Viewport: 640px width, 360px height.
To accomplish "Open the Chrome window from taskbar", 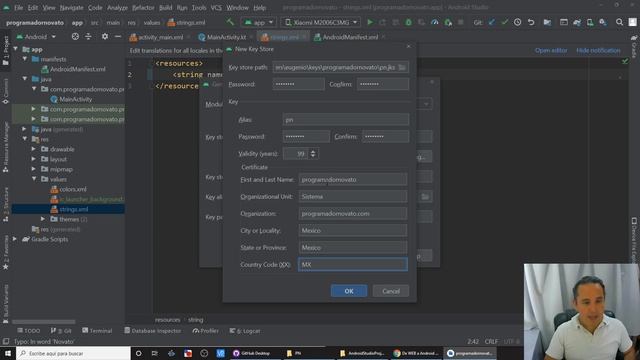I will pyautogui.click(x=416, y=353).
